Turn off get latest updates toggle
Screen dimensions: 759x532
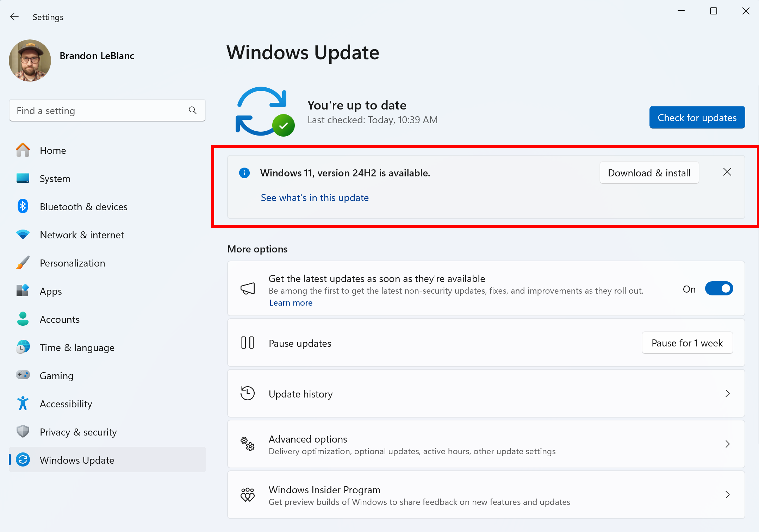tap(719, 289)
